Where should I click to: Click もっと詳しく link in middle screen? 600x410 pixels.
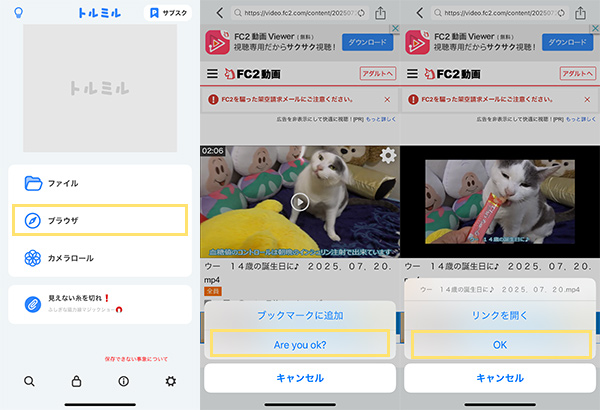coord(381,119)
